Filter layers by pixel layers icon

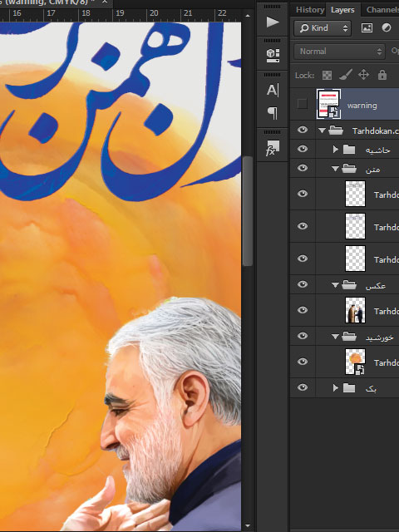click(x=367, y=27)
